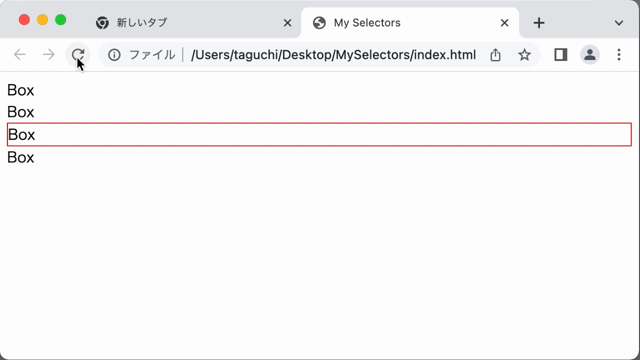Open a new tab with plus button
Viewport: 640px width, 360px height.
pos(539,23)
